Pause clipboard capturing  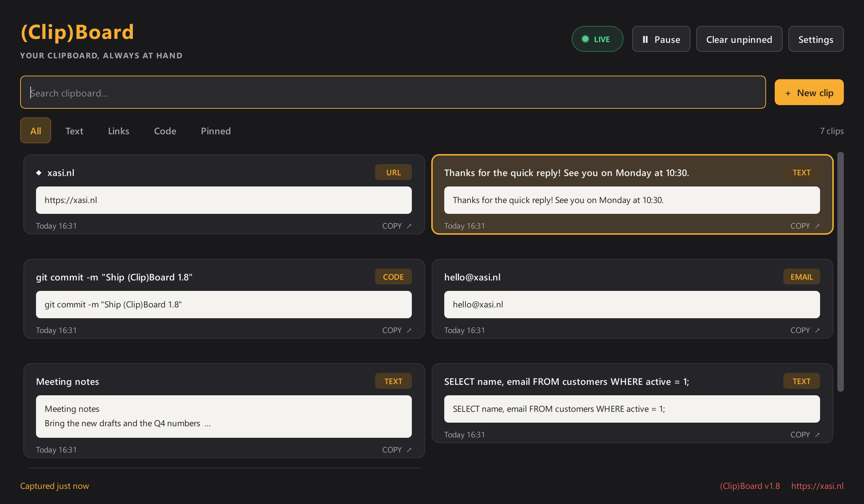click(661, 39)
